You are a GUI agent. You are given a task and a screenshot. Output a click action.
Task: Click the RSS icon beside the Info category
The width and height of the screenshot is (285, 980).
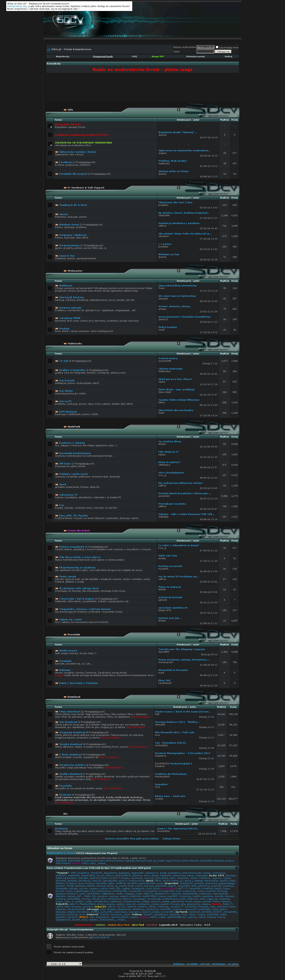[65, 110]
